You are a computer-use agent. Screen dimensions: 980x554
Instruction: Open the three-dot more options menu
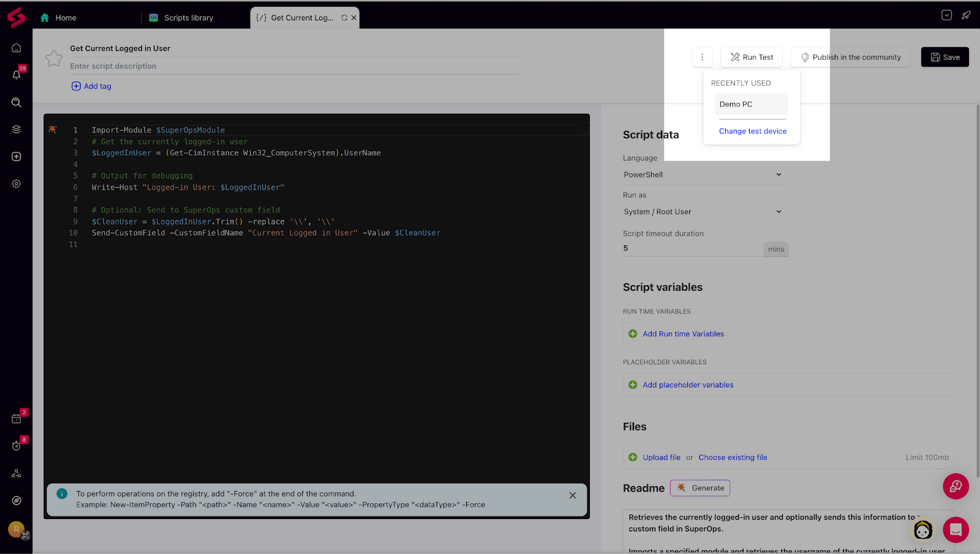coord(702,57)
